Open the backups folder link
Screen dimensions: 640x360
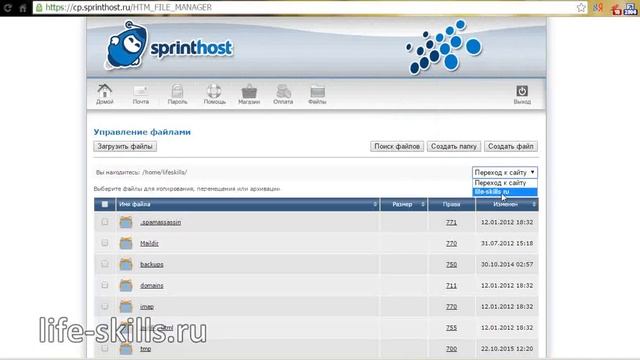(x=151, y=264)
